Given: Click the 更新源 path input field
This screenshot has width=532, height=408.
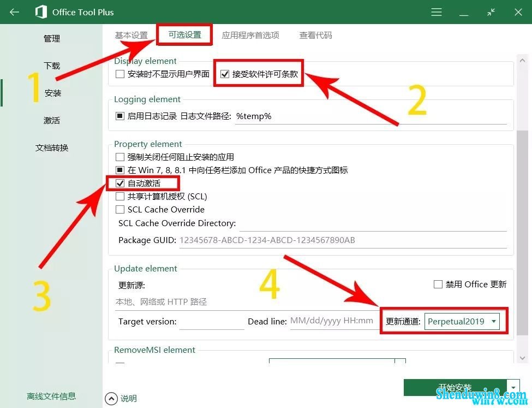Looking at the screenshot, I should point(247,302).
